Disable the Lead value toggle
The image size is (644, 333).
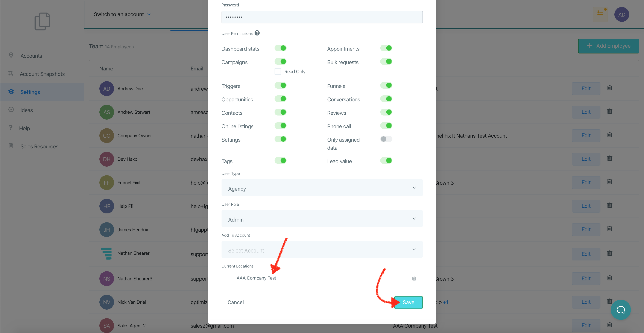click(386, 161)
